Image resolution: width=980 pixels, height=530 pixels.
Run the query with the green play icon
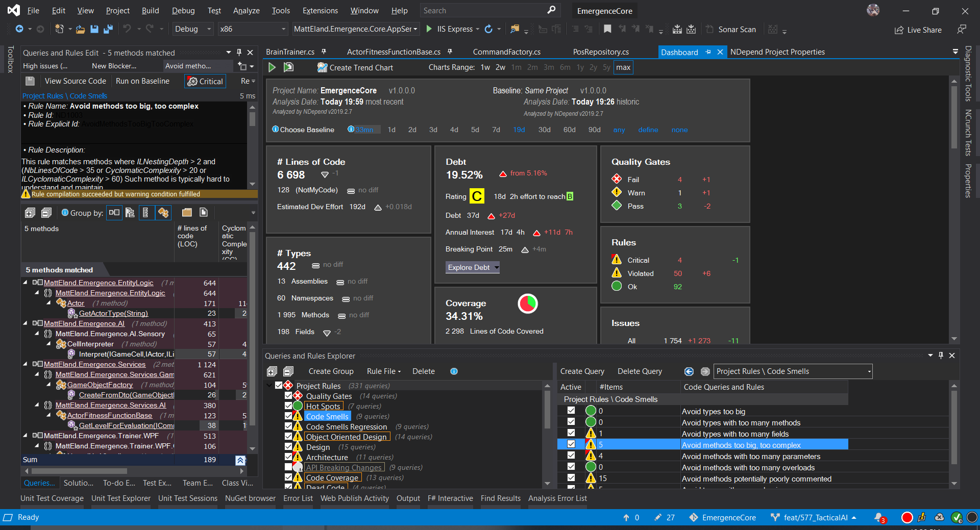pos(272,67)
